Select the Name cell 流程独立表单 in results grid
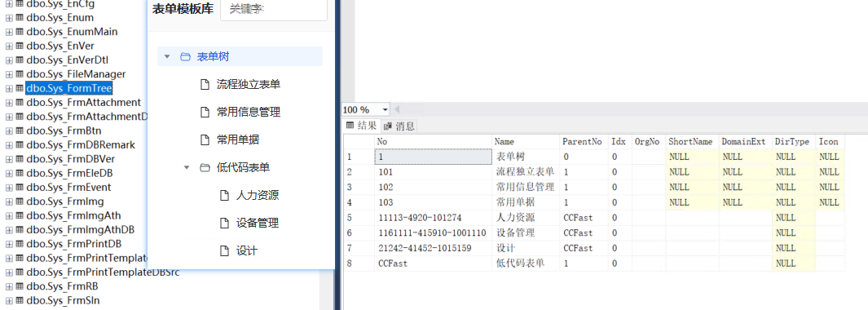868x310 pixels. pyautogui.click(x=526, y=172)
